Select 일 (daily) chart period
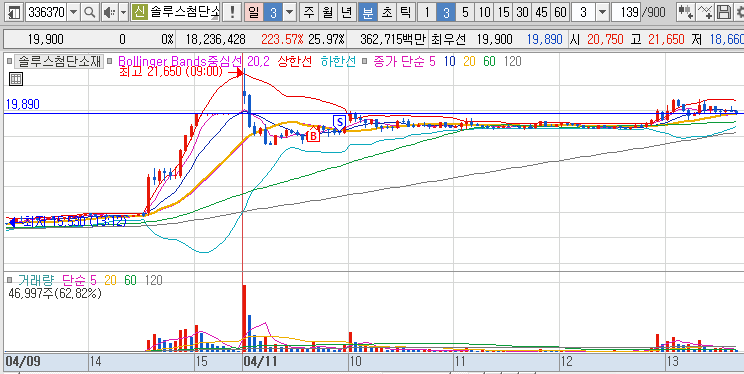Viewport: 744px width, 374px height. coord(254,12)
